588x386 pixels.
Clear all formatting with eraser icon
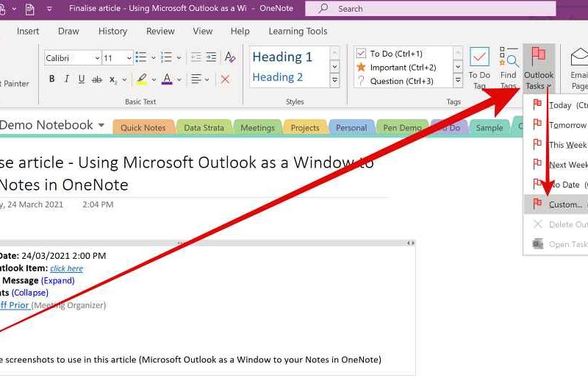pos(230,57)
